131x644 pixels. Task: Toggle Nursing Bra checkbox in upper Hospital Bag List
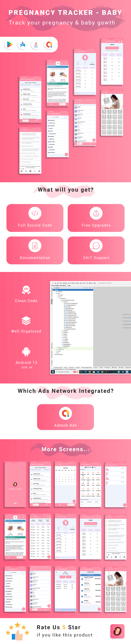[48, 126]
